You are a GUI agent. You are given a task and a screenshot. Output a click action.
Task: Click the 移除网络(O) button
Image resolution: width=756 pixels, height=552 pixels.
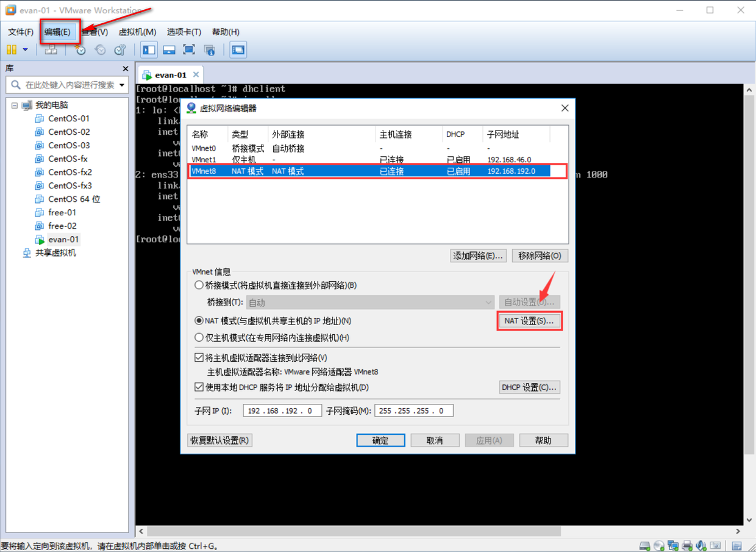pyautogui.click(x=540, y=256)
